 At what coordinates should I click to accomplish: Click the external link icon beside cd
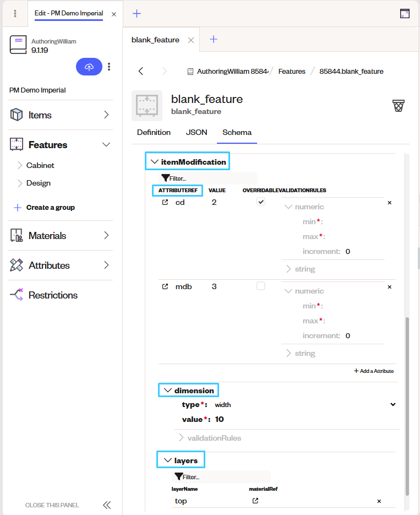(165, 202)
